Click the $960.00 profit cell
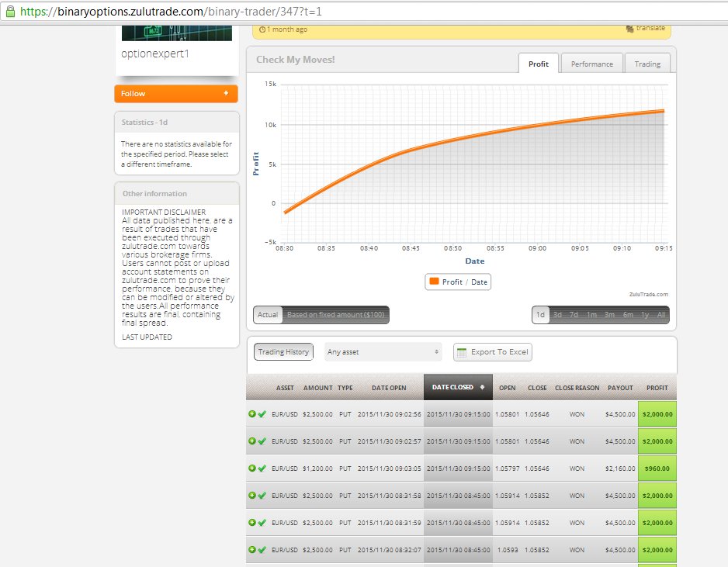 [x=657, y=468]
